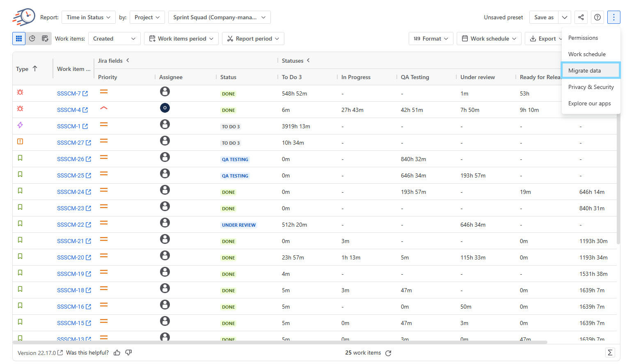Refresh work items with reload icon
Screen dimensions: 627x364
click(388, 353)
